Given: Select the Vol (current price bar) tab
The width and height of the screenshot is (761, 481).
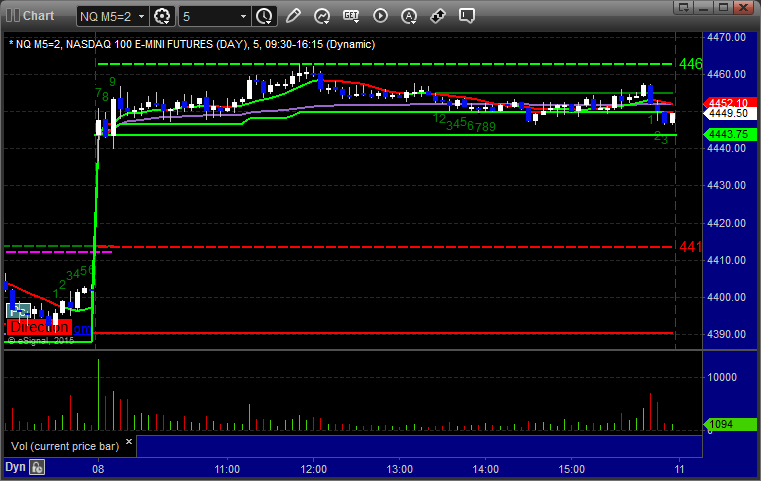Looking at the screenshot, I should [x=65, y=446].
